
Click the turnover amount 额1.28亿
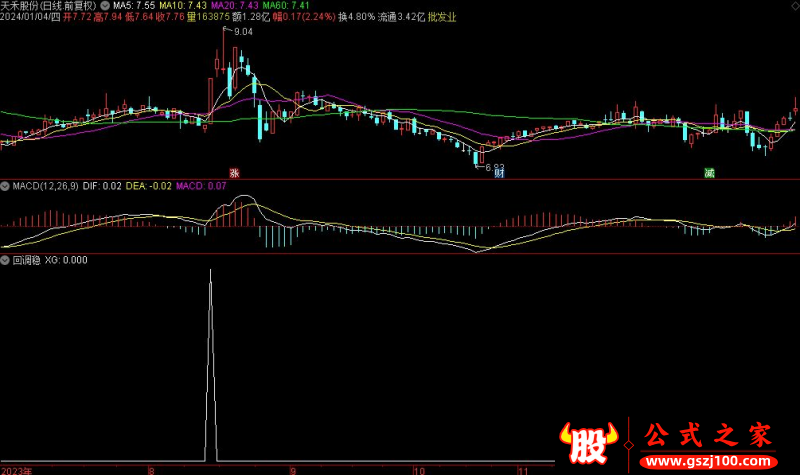click(251, 17)
